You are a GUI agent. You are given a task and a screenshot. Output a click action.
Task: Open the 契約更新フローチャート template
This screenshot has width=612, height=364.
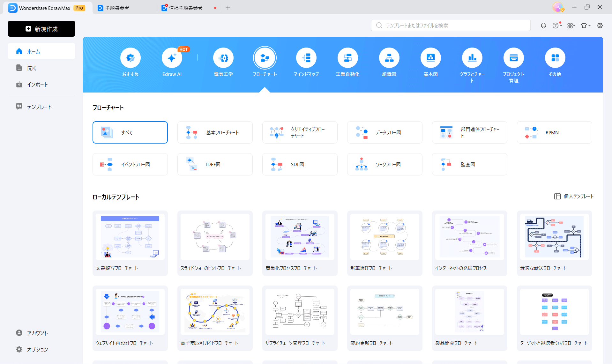coord(385,318)
